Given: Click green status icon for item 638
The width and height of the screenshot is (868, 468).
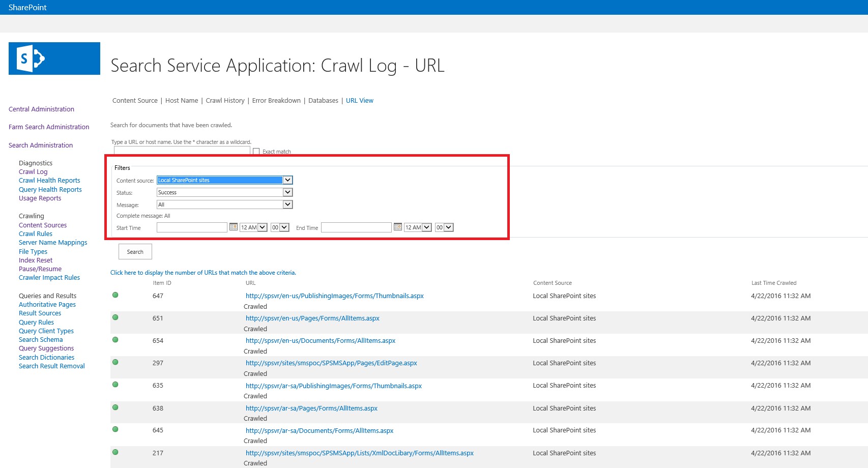Looking at the screenshot, I should [115, 407].
